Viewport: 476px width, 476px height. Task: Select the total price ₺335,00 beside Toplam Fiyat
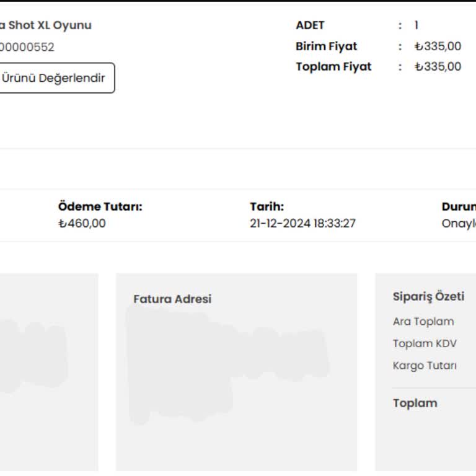click(438, 67)
